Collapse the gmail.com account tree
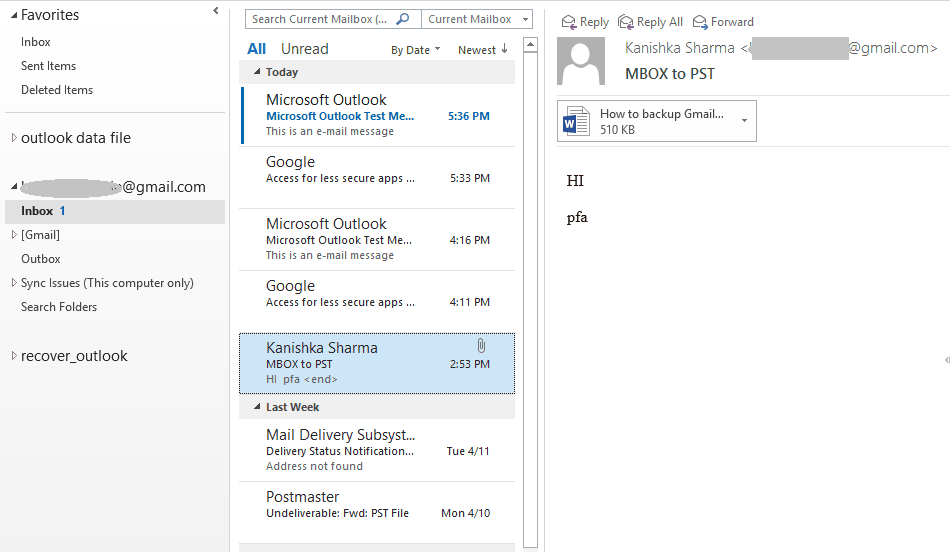Viewport: 950px width, 552px height. (x=14, y=187)
